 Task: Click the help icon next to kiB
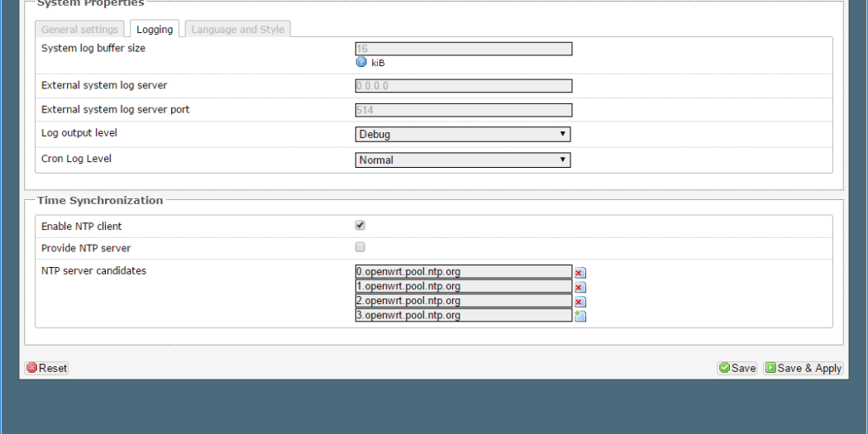point(361,62)
